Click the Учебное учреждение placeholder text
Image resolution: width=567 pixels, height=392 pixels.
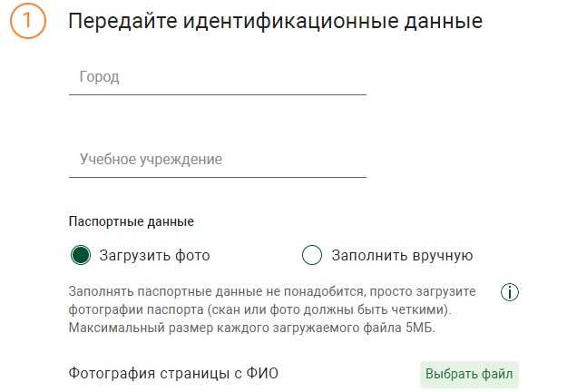[151, 160]
